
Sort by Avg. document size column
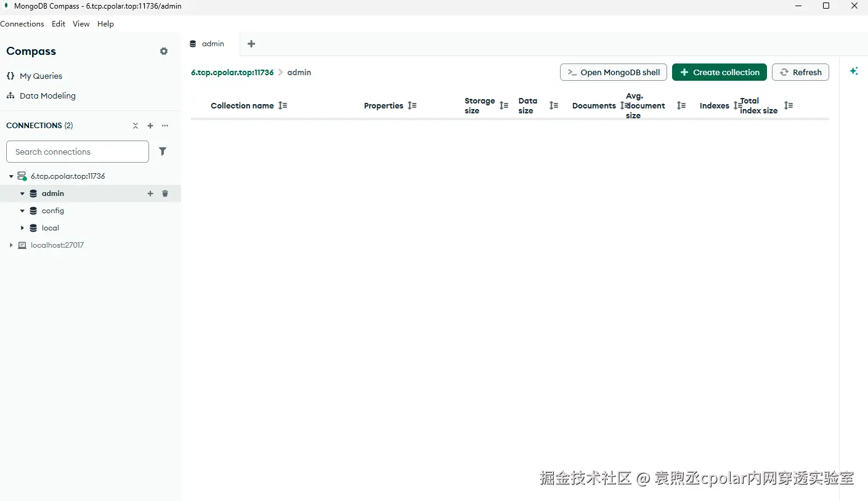click(x=681, y=105)
